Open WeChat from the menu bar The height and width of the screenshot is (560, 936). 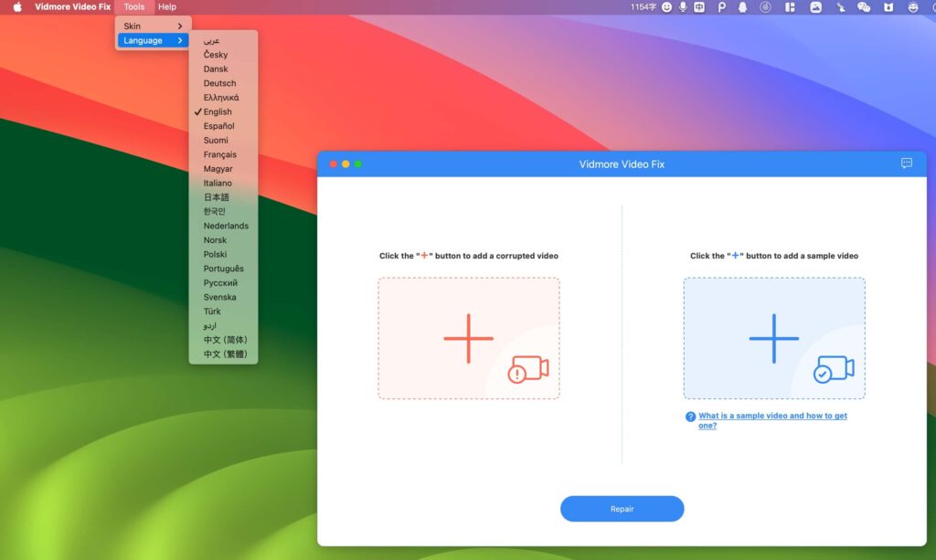pyautogui.click(x=865, y=8)
